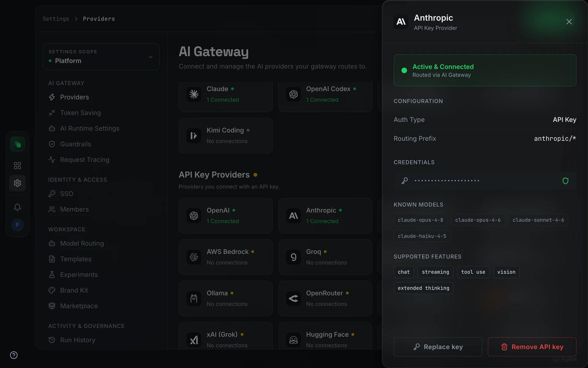Image resolution: width=588 pixels, height=368 pixels.
Task: Click the shield icon in credentials field
Action: point(565,181)
